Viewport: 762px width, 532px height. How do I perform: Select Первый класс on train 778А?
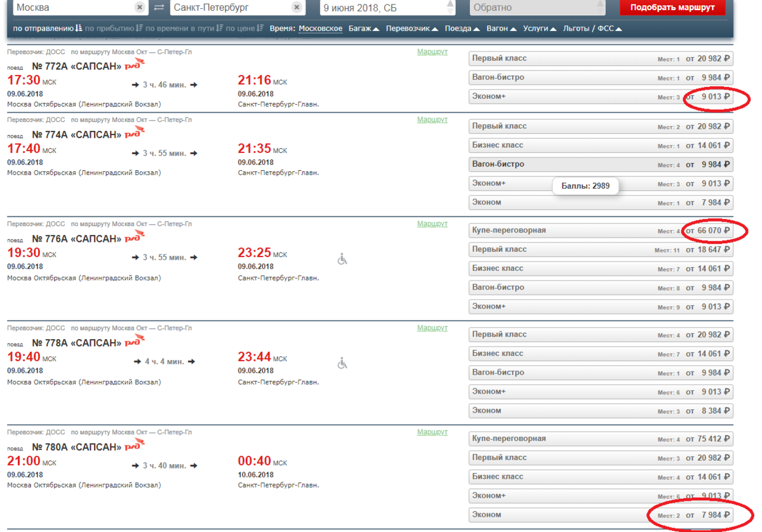(x=601, y=335)
